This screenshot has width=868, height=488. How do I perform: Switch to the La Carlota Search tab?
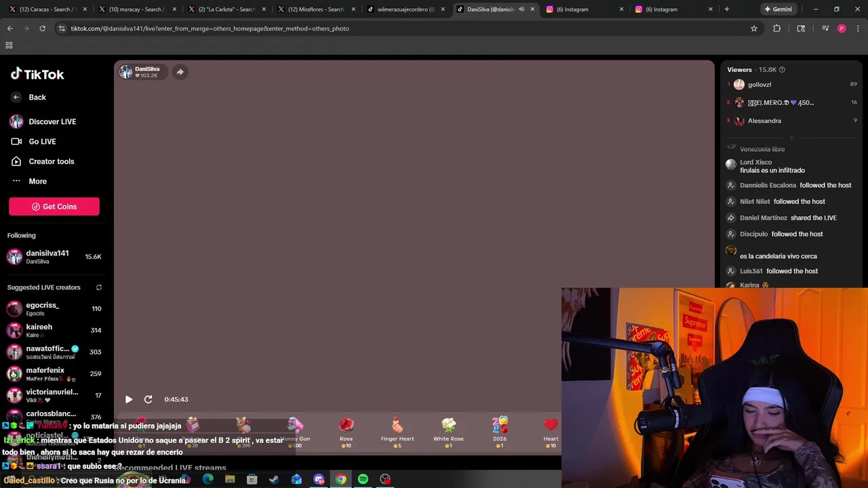coord(226,9)
